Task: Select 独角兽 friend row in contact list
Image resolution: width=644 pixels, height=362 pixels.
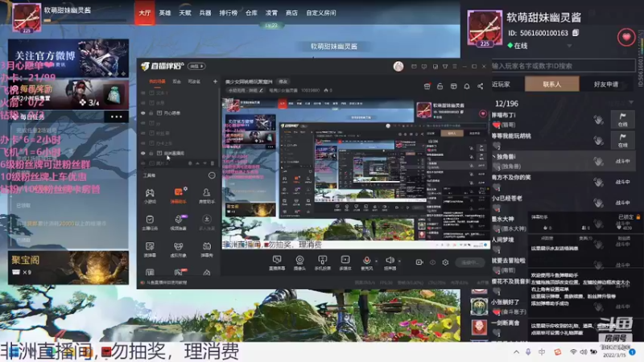Action: click(x=563, y=161)
